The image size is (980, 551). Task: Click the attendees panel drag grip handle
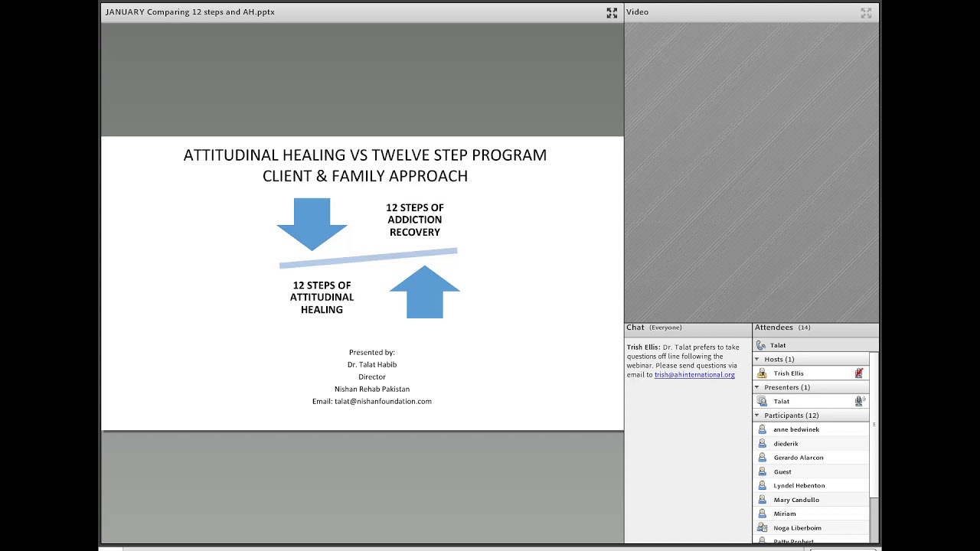click(874, 424)
